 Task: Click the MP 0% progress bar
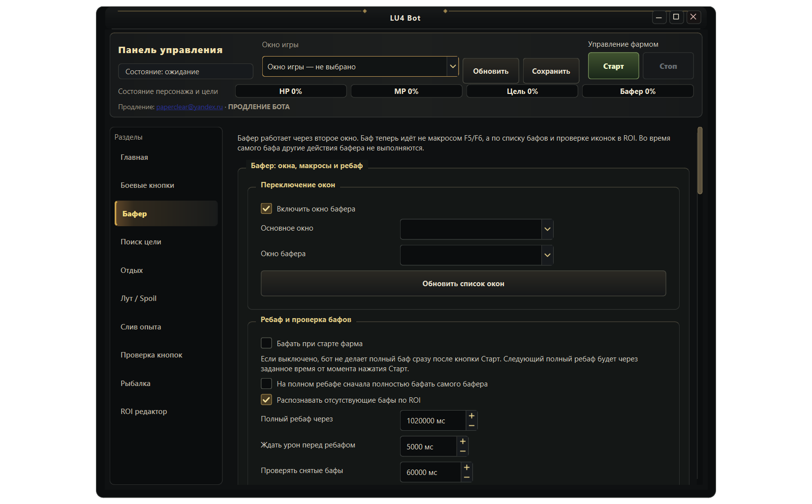[406, 91]
